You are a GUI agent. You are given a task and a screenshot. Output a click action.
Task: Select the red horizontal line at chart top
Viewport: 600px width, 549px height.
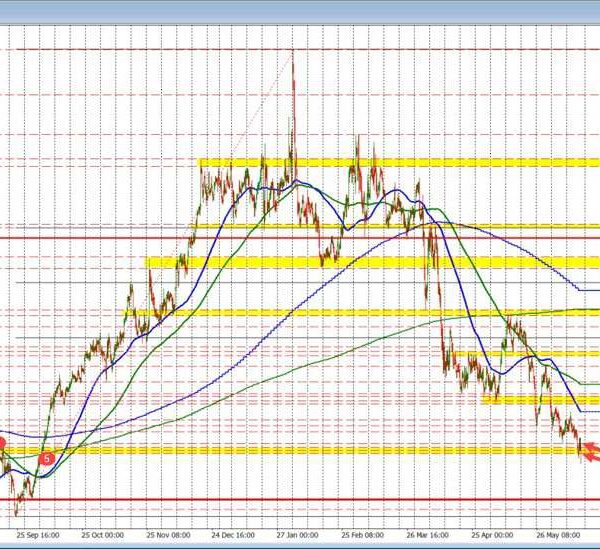pos(300,46)
